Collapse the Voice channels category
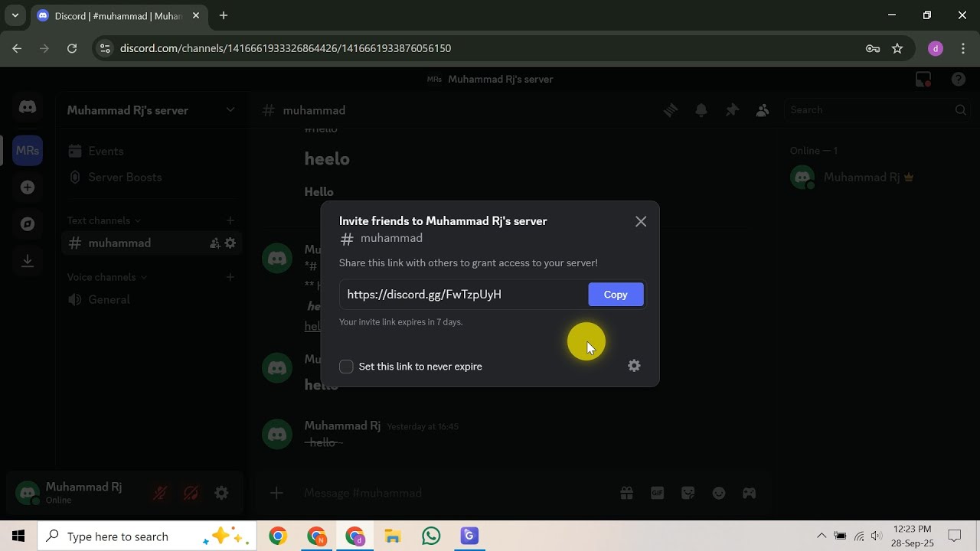Viewport: 980px width, 551px height. [x=106, y=277]
